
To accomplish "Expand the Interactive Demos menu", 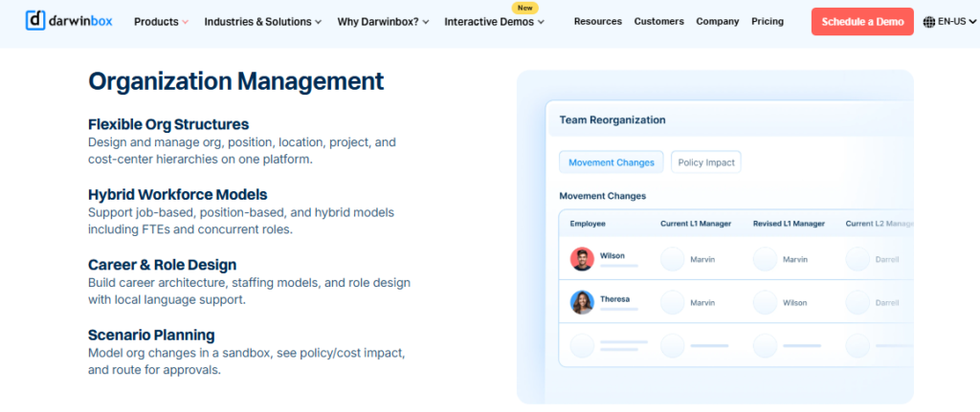I will (495, 22).
